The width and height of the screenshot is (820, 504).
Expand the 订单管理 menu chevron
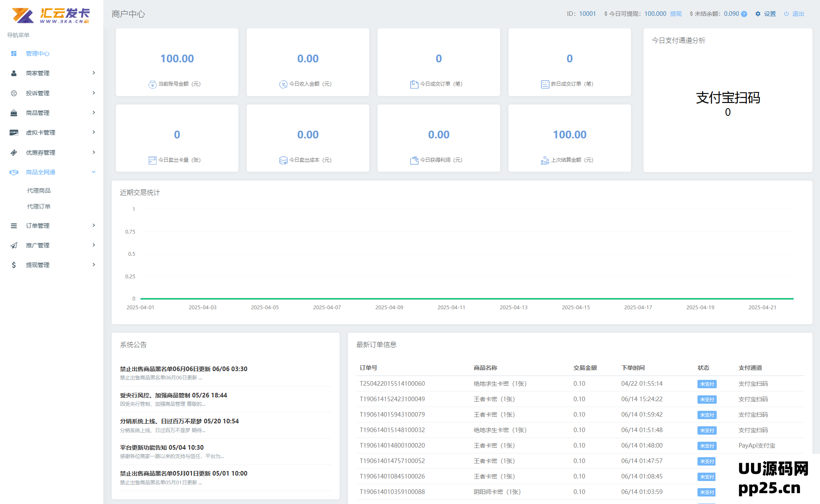(x=94, y=226)
